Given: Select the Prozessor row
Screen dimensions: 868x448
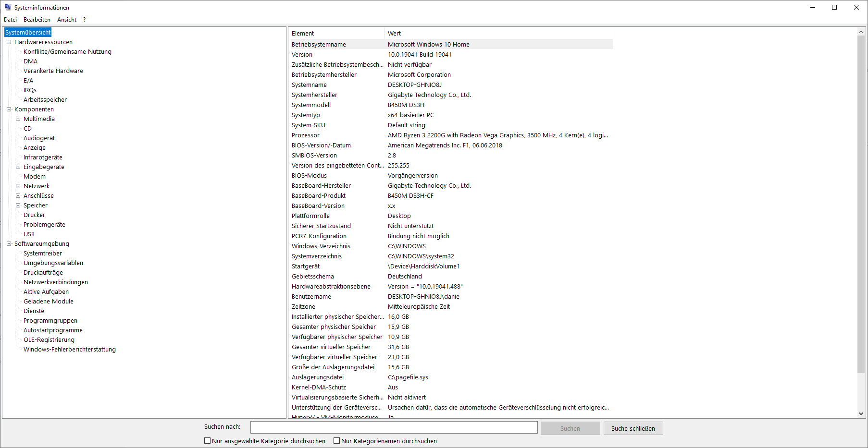Looking at the screenshot, I should (x=451, y=135).
